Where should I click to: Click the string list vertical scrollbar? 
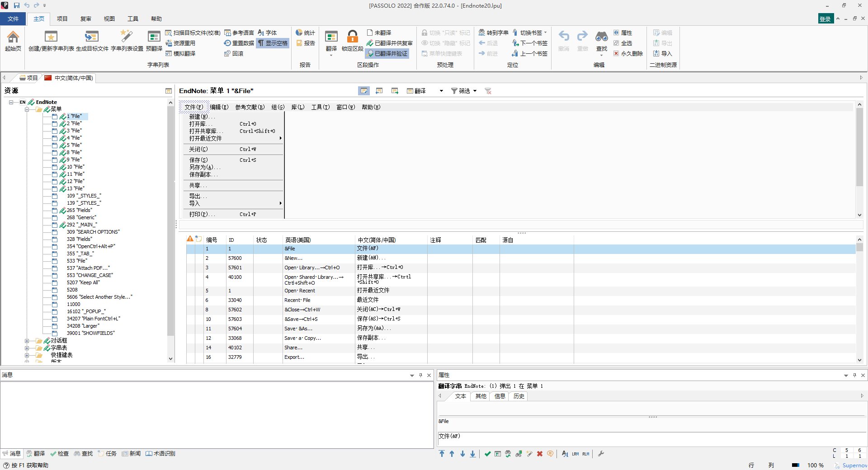click(859, 300)
